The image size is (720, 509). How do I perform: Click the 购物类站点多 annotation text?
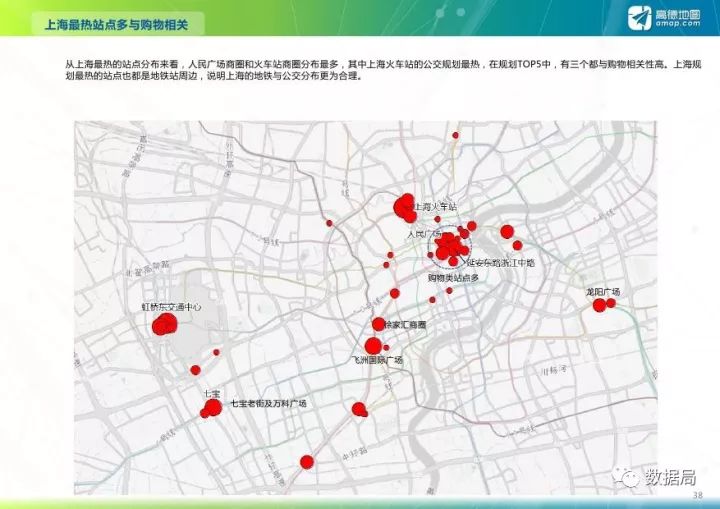(x=453, y=277)
